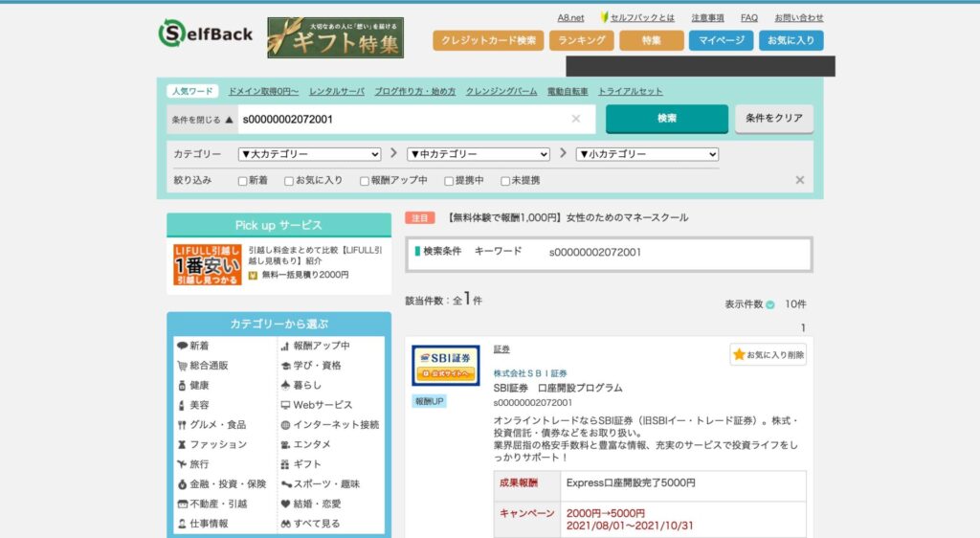
Task: Click the Webサービス monitor icon
Action: (x=285, y=405)
